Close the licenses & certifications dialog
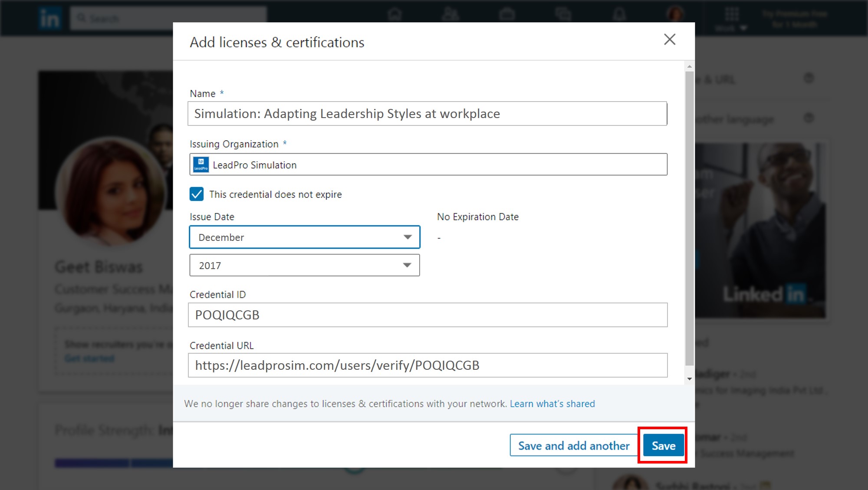The height and width of the screenshot is (490, 868). (669, 39)
